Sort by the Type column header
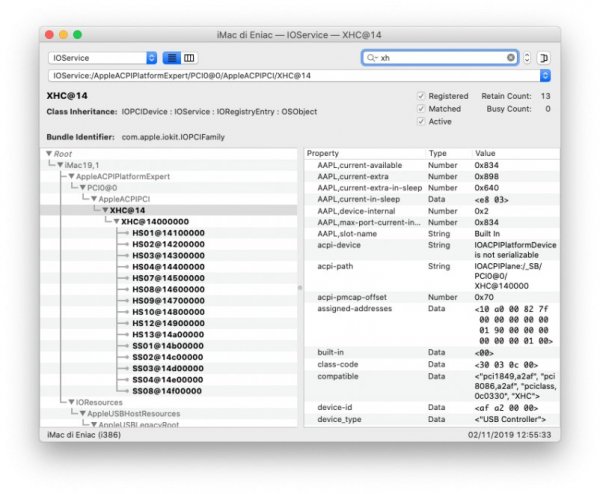 [x=440, y=153]
